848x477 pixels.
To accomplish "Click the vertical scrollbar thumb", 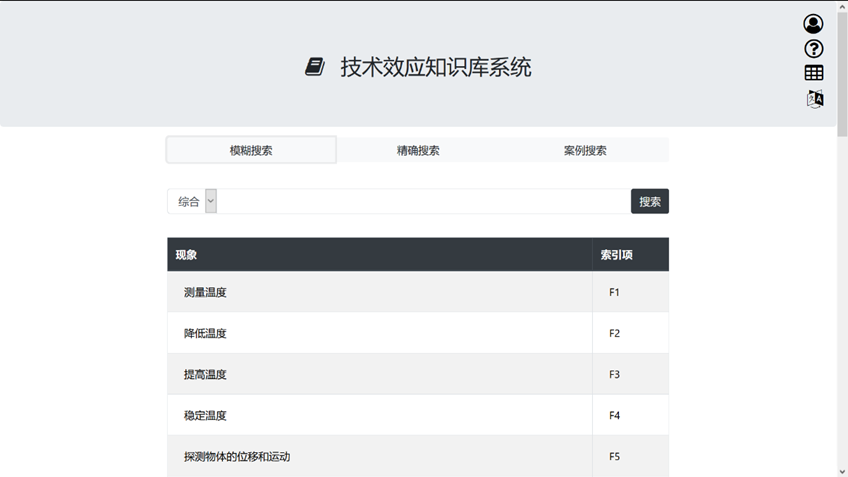I will tap(843, 74).
